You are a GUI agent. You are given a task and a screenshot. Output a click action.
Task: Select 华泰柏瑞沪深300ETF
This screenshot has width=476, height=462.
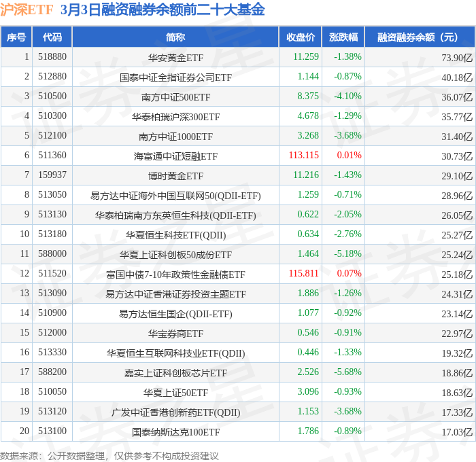pos(175,117)
